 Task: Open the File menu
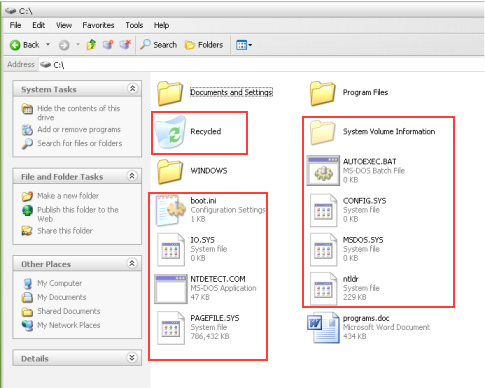tap(15, 25)
